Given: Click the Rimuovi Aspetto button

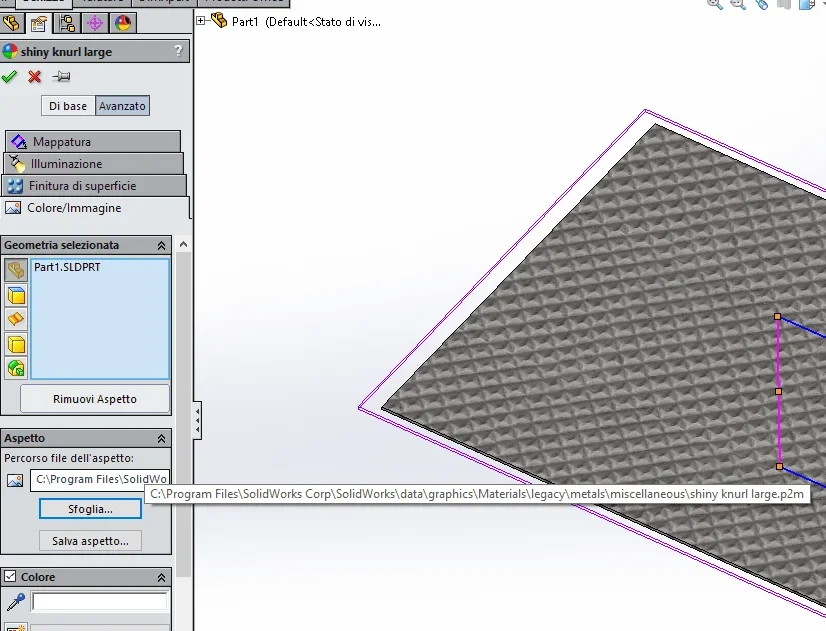Looking at the screenshot, I should [x=95, y=399].
